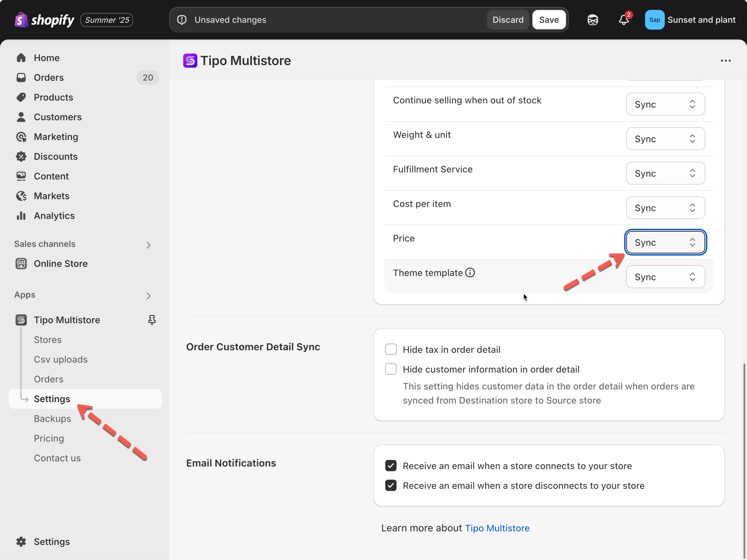Expand the Sales channels section
747x560 pixels.
pyautogui.click(x=148, y=245)
